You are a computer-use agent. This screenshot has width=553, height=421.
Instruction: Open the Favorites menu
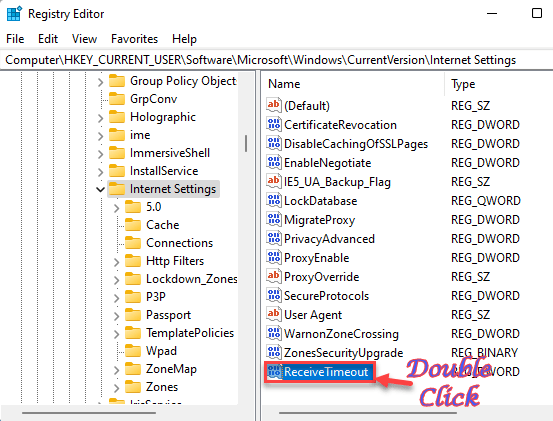(x=134, y=39)
